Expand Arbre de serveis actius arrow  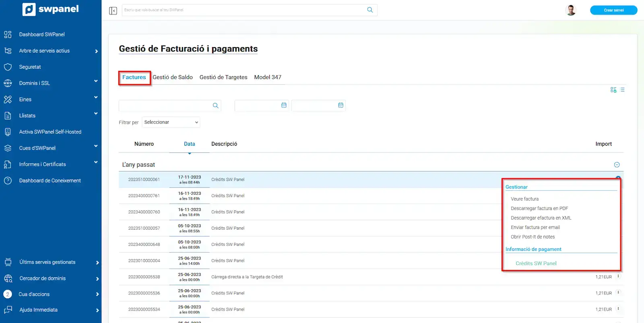(97, 51)
